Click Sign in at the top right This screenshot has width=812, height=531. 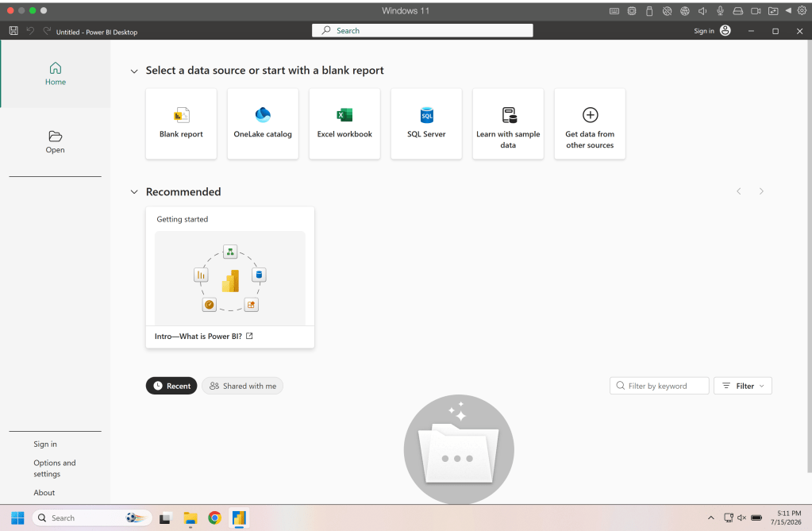click(x=704, y=31)
